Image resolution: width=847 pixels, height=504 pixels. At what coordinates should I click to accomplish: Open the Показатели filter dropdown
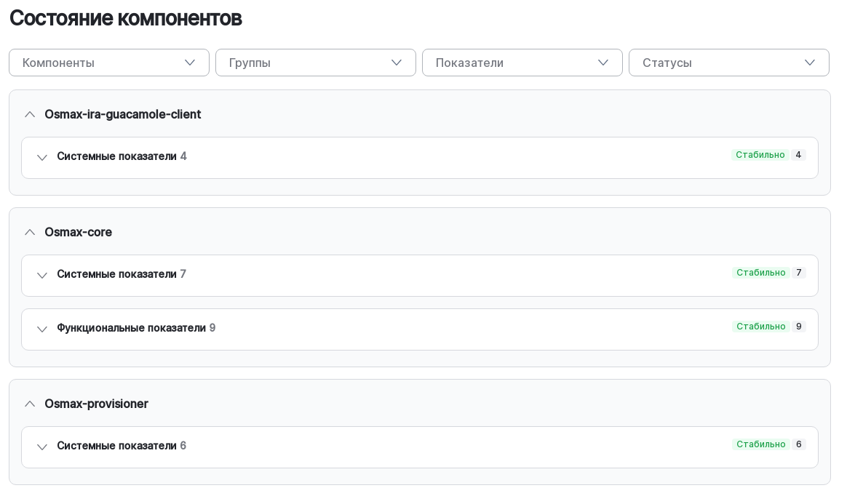coord(522,63)
